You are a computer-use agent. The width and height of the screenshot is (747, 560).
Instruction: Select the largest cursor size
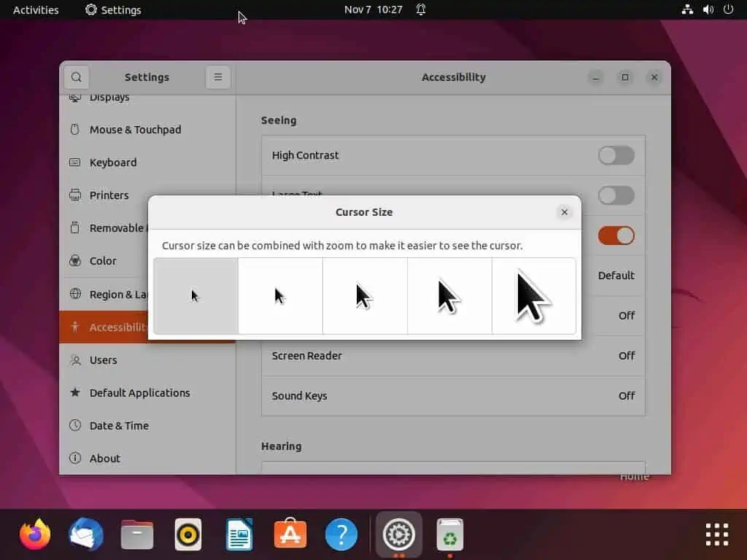pyautogui.click(x=533, y=295)
